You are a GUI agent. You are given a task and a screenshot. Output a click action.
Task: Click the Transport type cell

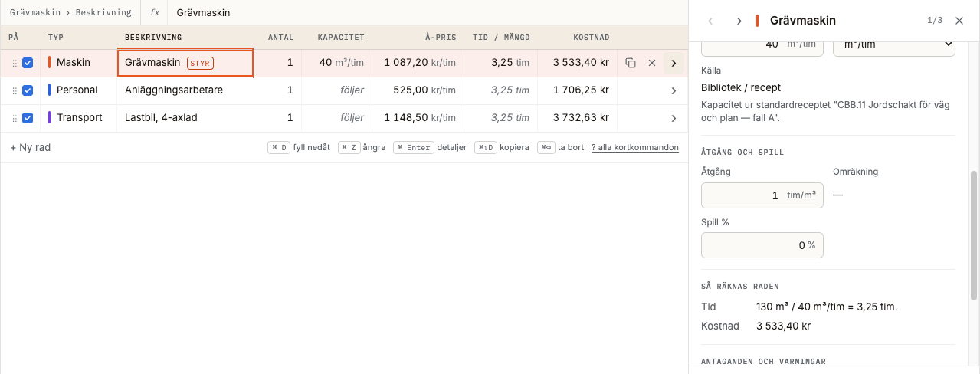coord(79,118)
